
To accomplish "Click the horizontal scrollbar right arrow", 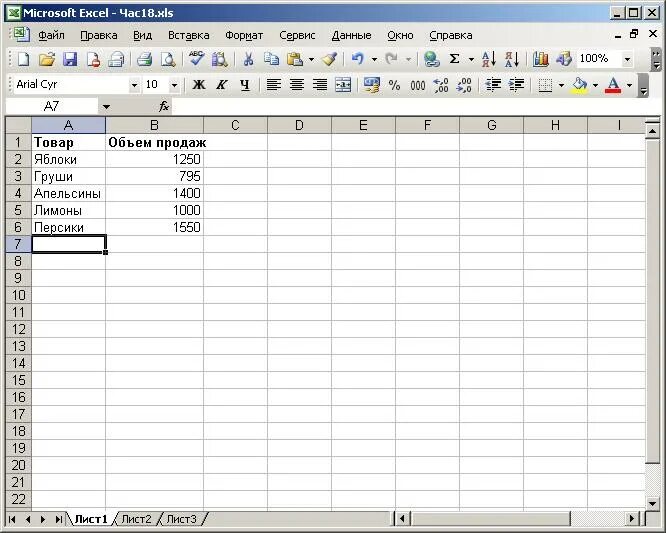I will 632,519.
